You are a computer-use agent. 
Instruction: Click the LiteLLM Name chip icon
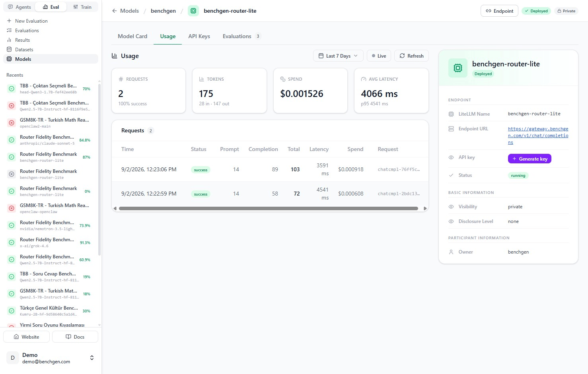point(451,114)
